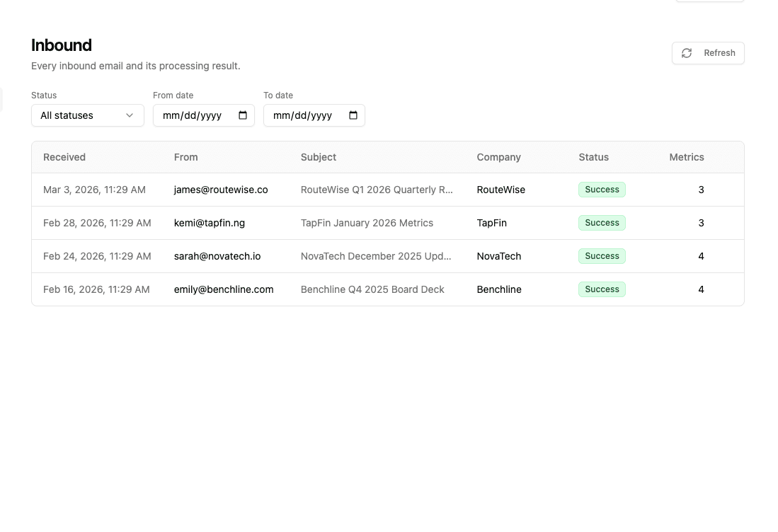Click the NovaTech company cell

(x=499, y=256)
